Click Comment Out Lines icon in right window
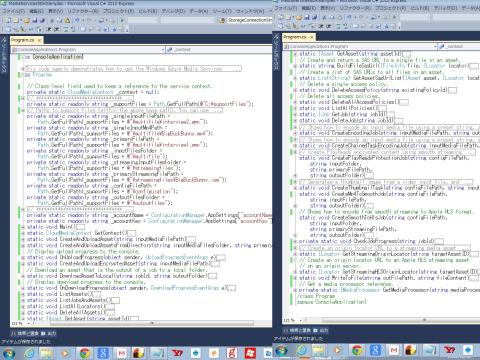 338,26
